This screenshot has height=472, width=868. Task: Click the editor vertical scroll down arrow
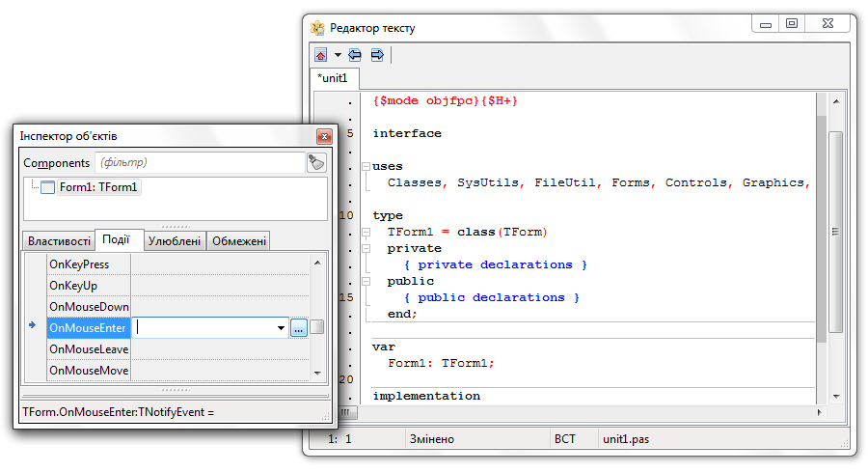[836, 396]
